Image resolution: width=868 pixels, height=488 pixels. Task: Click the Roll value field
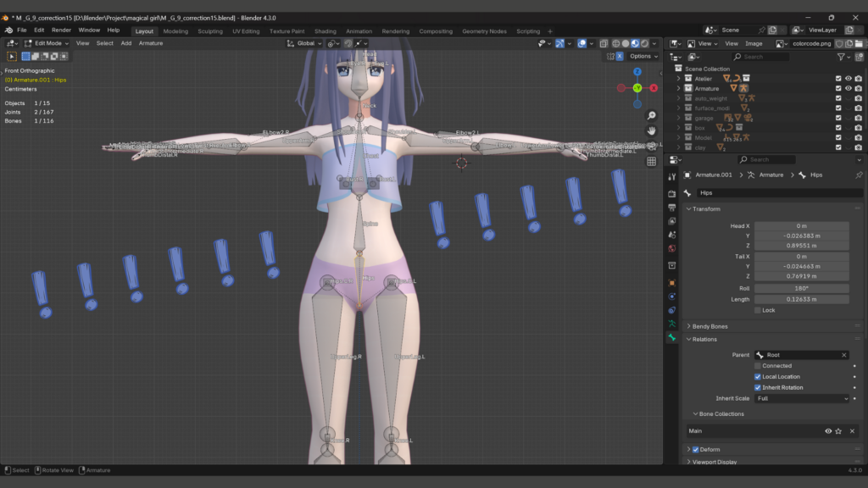802,288
